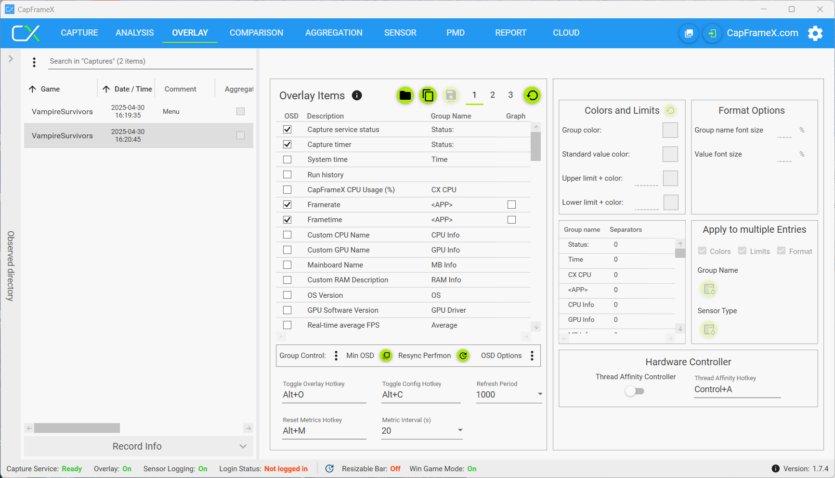Go to the SENSOR tab
This screenshot has width=835, height=478.
pos(400,33)
